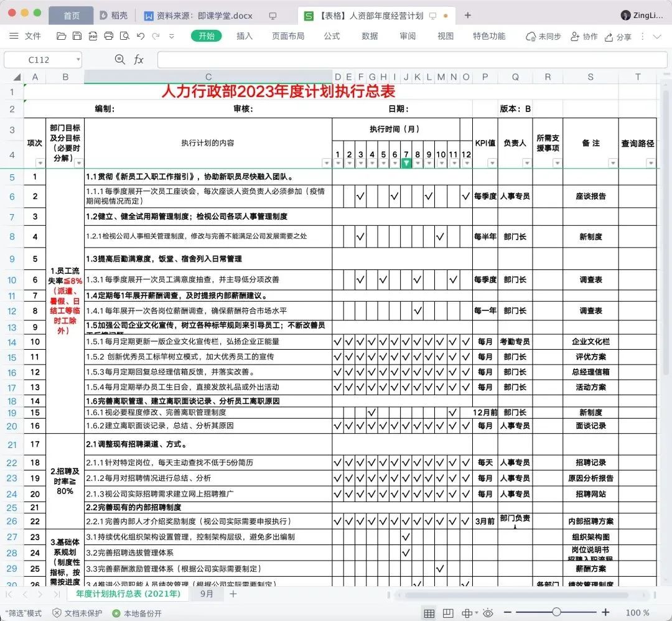The height and width of the screenshot is (621, 672).
Task: Open a new tab with plus button
Action: (467, 16)
